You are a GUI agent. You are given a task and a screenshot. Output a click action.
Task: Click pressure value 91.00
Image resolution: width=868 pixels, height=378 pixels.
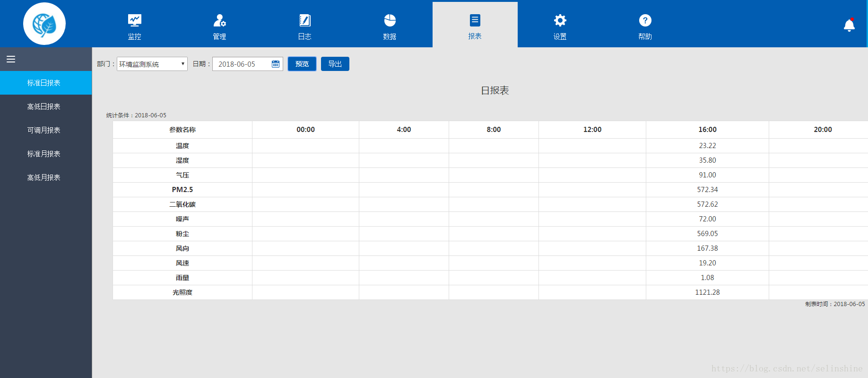(x=707, y=175)
